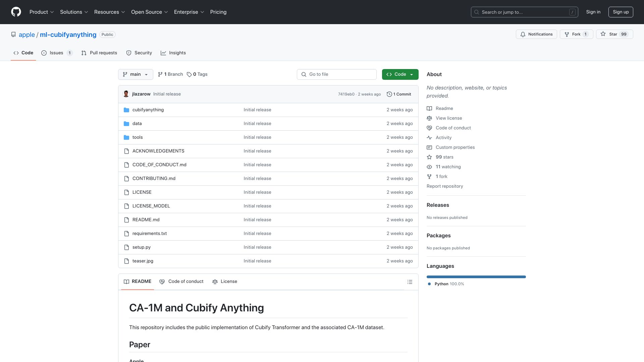The width and height of the screenshot is (644, 362).
Task: Click the Go to file input
Action: pos(336,74)
